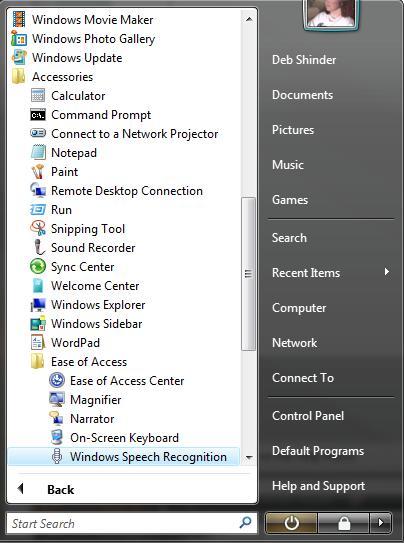Open the WordPad document icon
Image resolution: width=404 pixels, height=543 pixels.
(38, 342)
